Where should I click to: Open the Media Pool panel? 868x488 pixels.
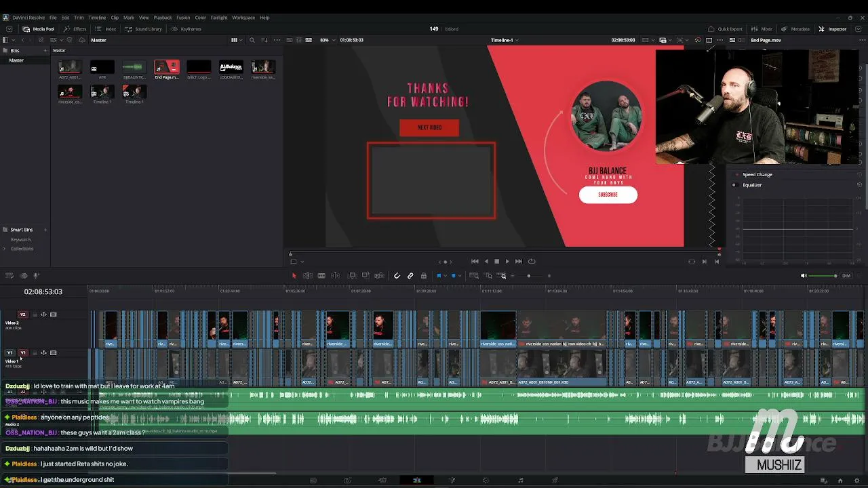(x=39, y=29)
